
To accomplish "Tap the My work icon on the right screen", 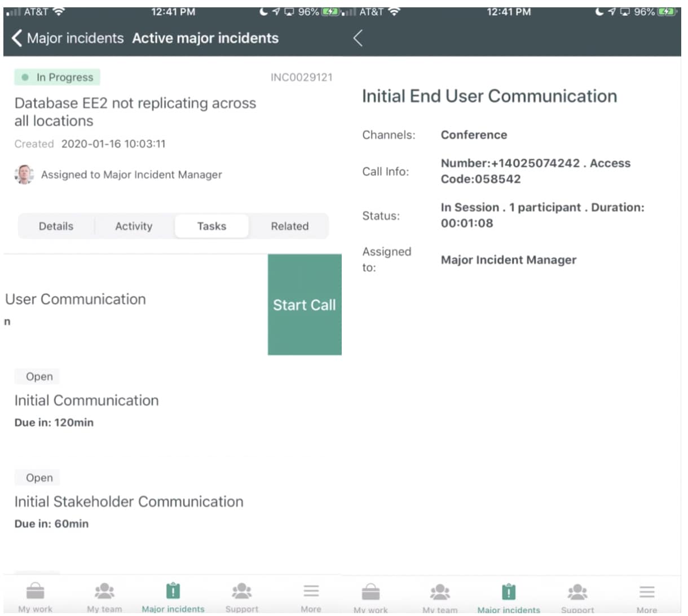I will 371,589.
